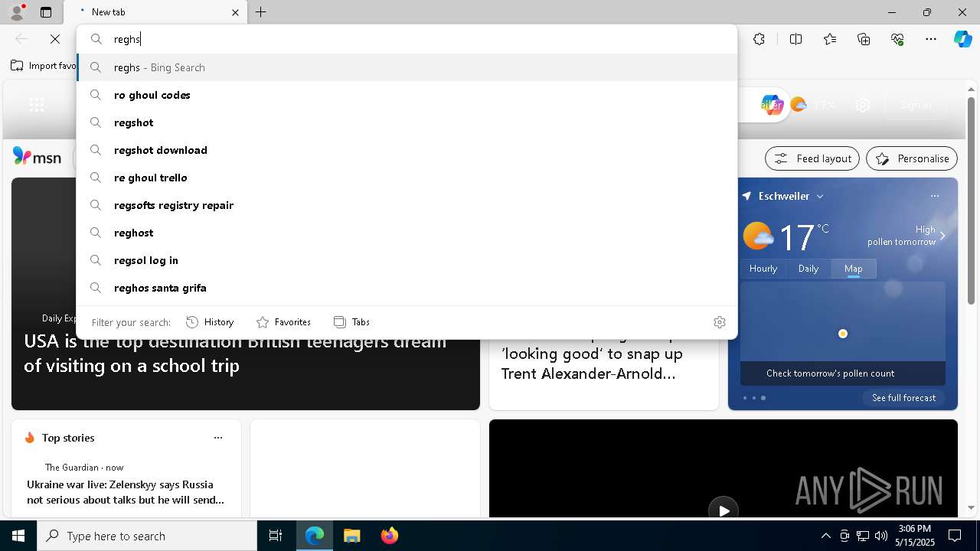Switch weather card to Daily tab
This screenshot has width=980, height=551.
click(808, 269)
